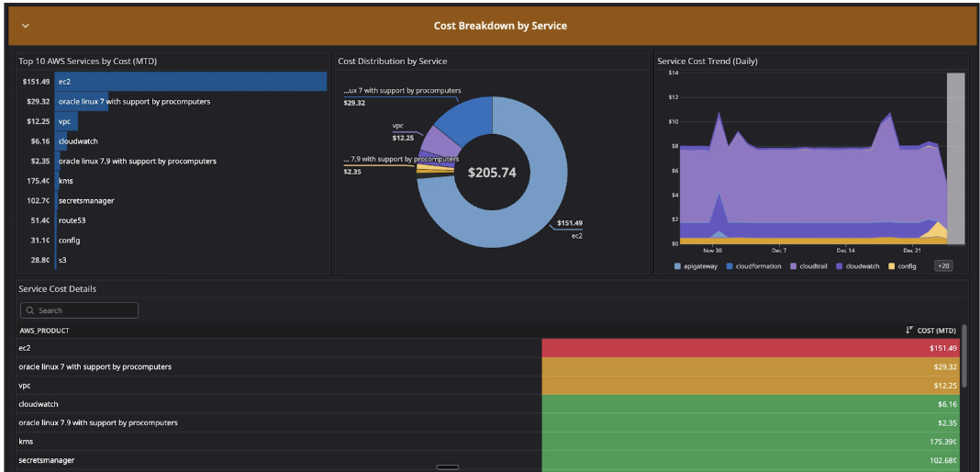Viewport: 980px width, 472px height.
Task: Click the Cost Distribution by Service title
Action: [x=393, y=62]
